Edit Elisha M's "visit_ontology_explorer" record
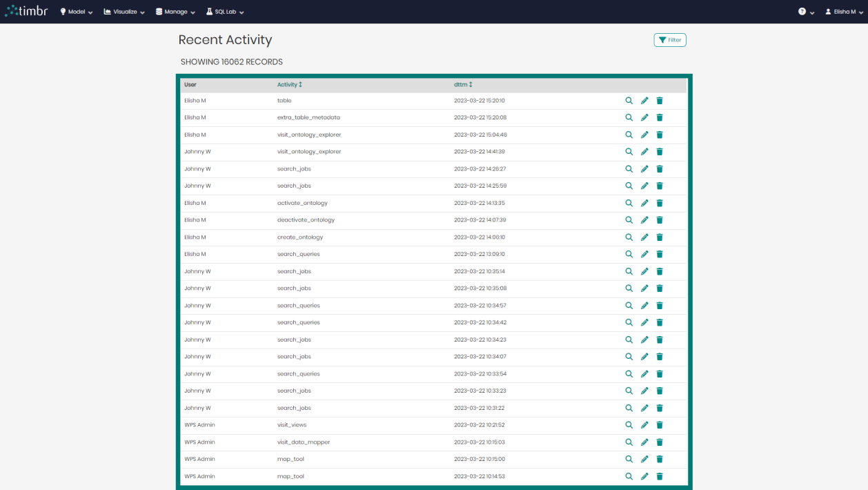 tap(644, 135)
